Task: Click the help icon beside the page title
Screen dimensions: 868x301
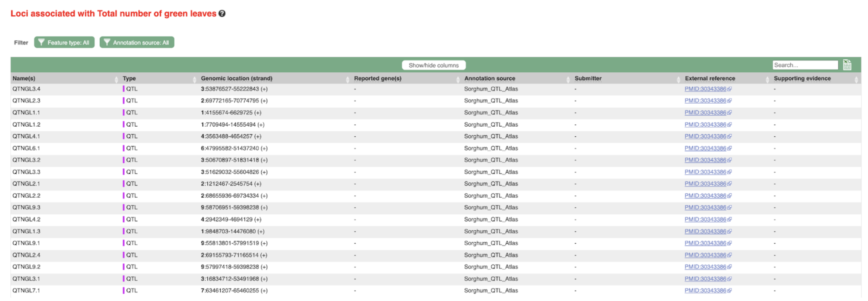Action: tap(222, 13)
